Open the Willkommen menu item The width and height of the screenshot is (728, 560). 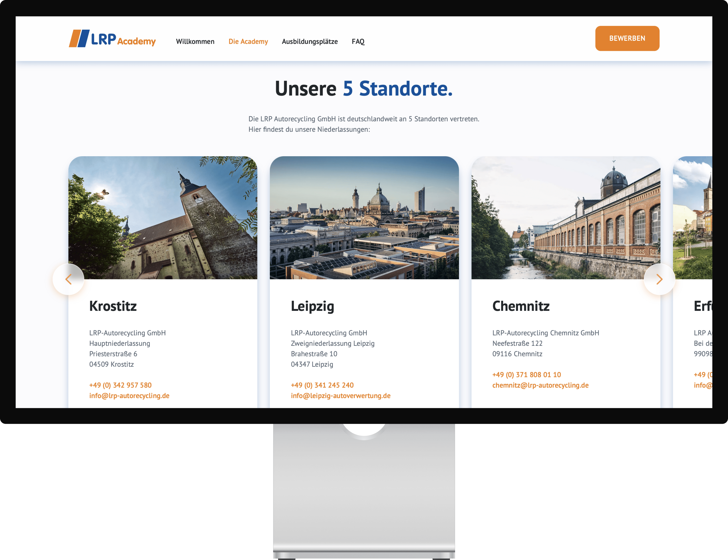pyautogui.click(x=195, y=42)
